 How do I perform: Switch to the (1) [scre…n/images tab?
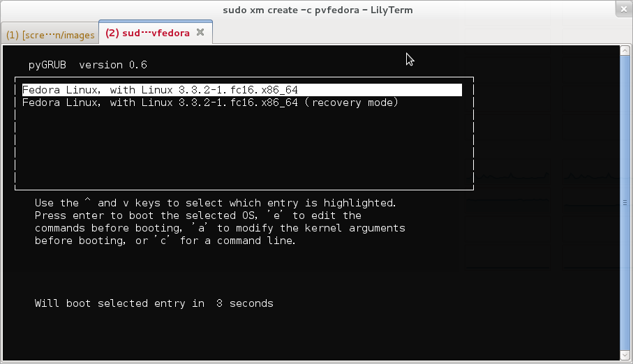(x=50, y=34)
